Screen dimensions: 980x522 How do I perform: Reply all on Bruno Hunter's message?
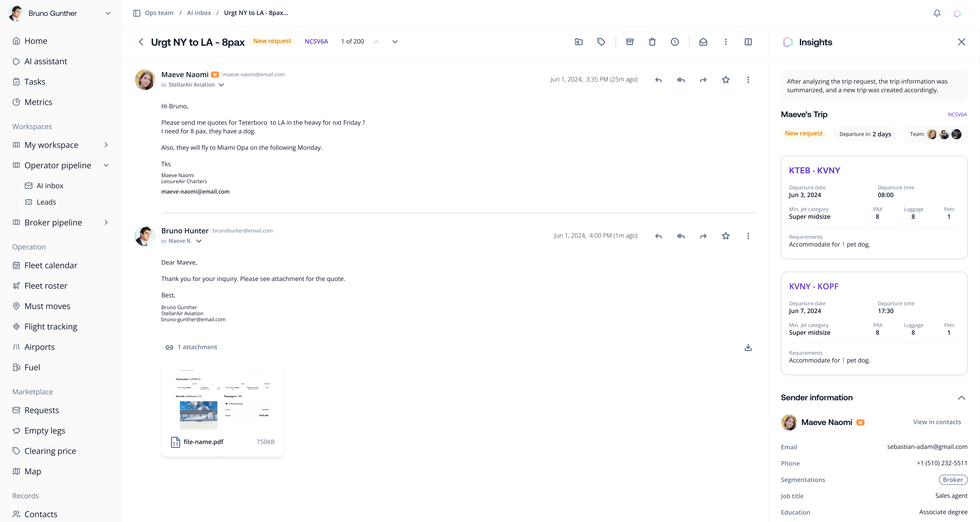click(681, 236)
